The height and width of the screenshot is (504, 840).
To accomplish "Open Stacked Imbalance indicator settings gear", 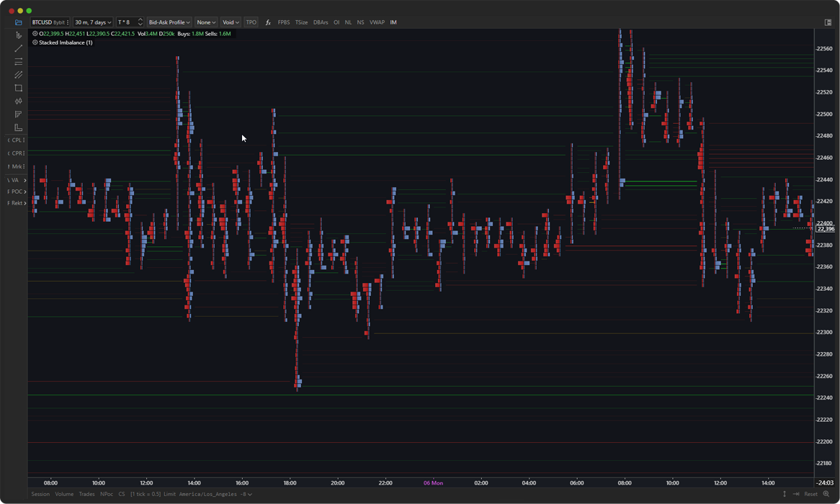I will (x=35, y=42).
